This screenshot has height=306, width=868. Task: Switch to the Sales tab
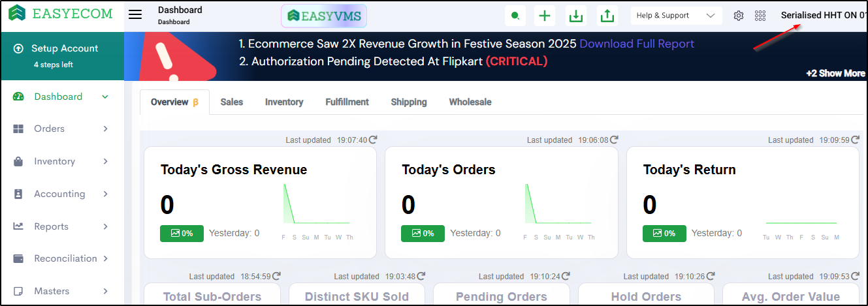pos(232,102)
